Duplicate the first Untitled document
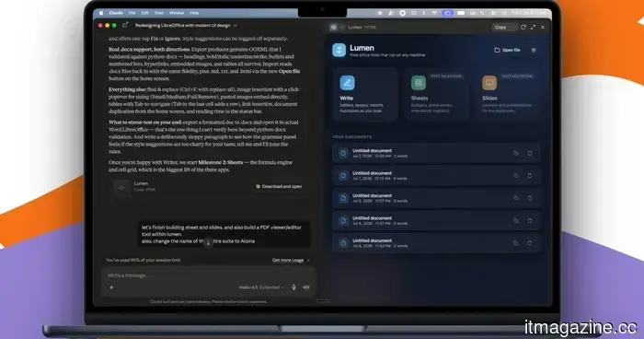This screenshot has height=339, width=644. [515, 153]
